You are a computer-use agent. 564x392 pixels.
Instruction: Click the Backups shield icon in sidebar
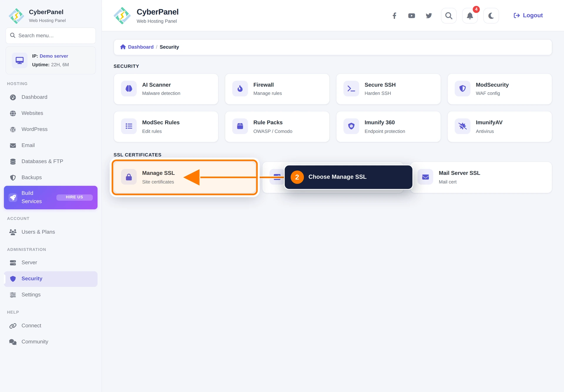[x=13, y=178]
